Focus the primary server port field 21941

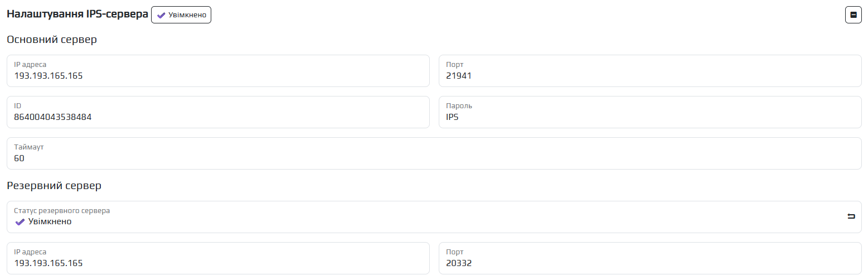click(650, 71)
